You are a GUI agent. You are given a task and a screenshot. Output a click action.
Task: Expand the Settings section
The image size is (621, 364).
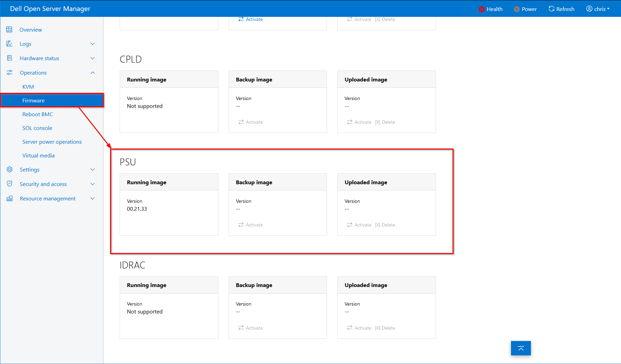[92, 169]
